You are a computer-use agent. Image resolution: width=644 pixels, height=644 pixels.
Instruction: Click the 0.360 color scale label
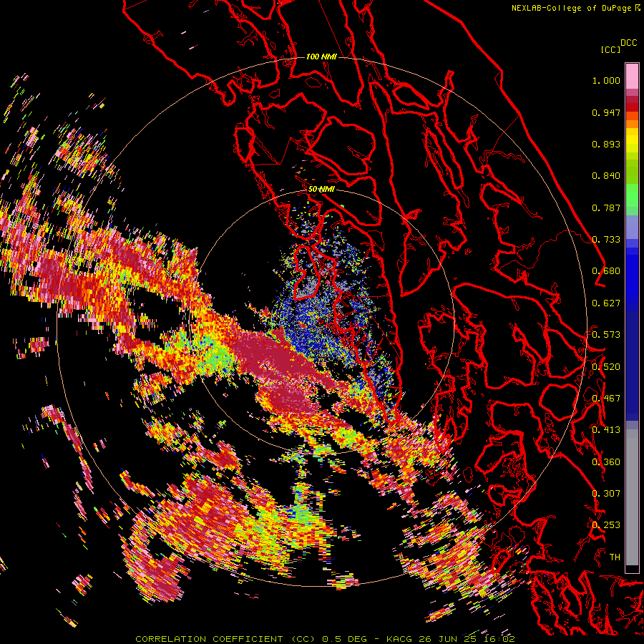[606, 462]
